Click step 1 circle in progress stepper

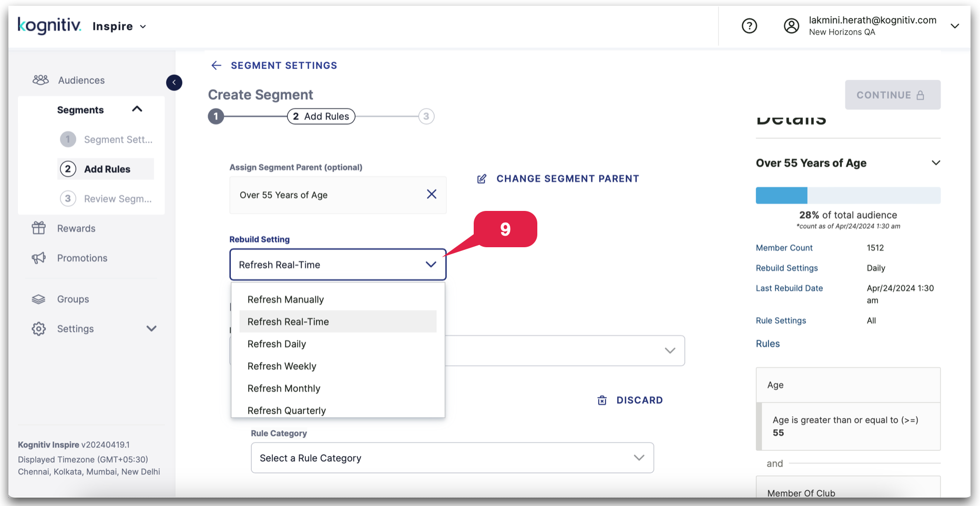pyautogui.click(x=216, y=116)
